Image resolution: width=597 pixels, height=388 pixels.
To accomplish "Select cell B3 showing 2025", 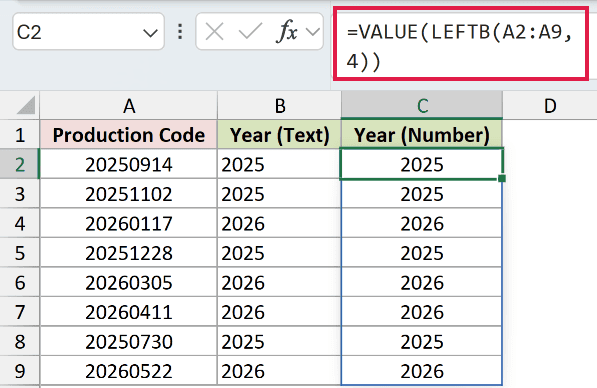I will tap(279, 194).
